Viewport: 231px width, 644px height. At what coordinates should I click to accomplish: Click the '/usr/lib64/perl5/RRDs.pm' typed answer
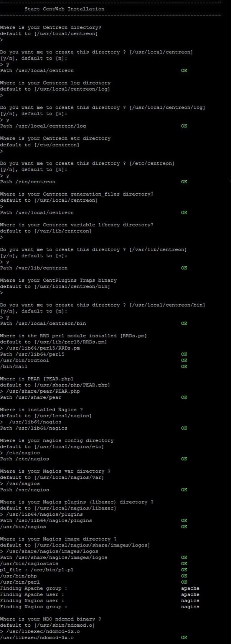coord(43,348)
